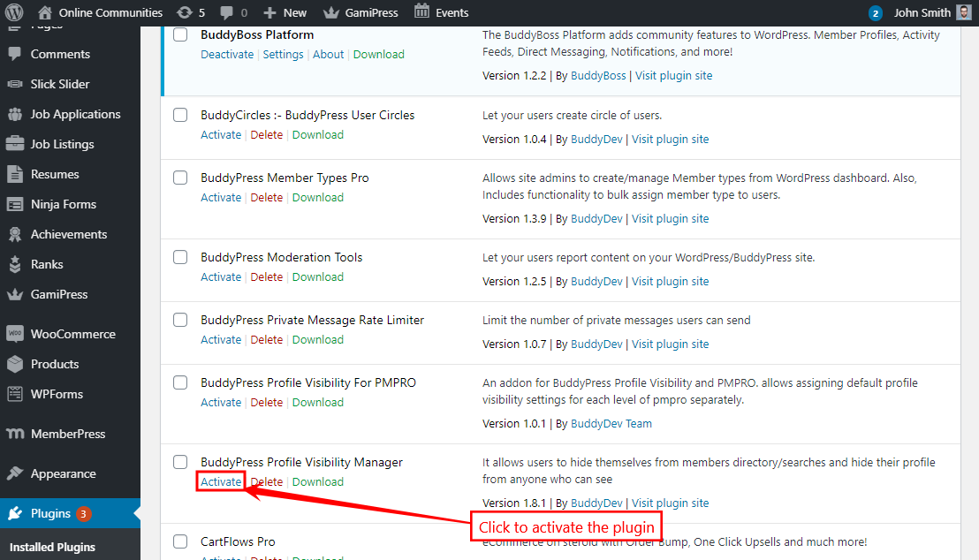979x560 pixels.
Task: Open the + New dropdown menu
Action: [x=284, y=12]
